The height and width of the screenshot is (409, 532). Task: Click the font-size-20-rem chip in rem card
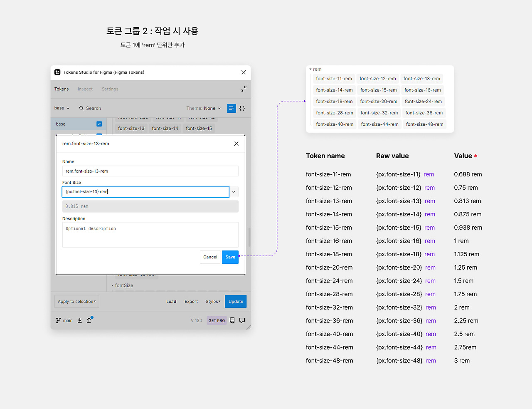[x=379, y=102]
